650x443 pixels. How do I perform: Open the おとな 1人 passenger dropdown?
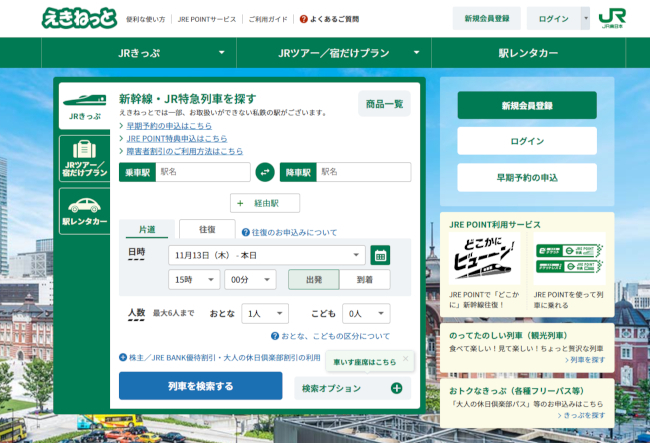pos(264,314)
